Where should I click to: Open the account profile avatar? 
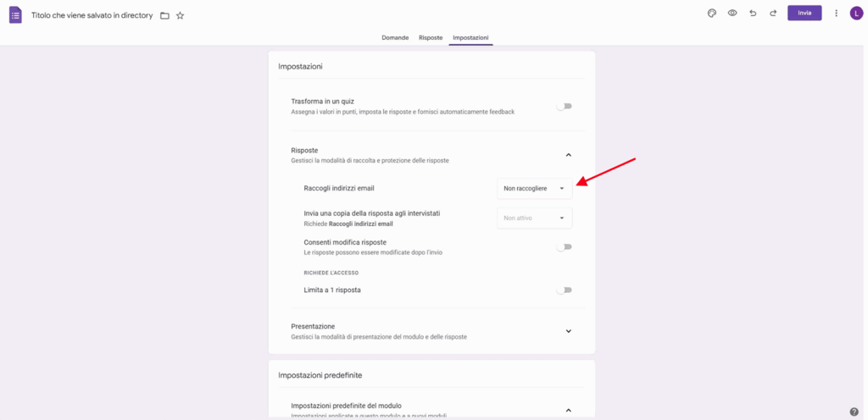click(x=856, y=14)
